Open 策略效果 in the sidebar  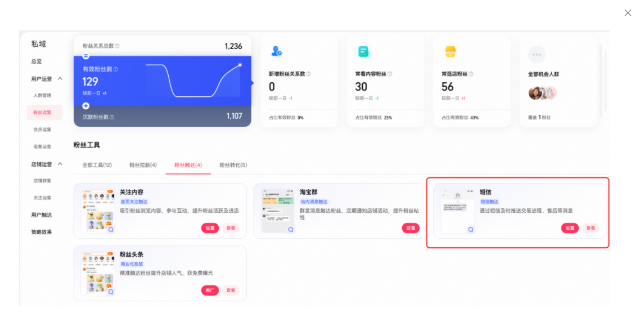(x=42, y=232)
